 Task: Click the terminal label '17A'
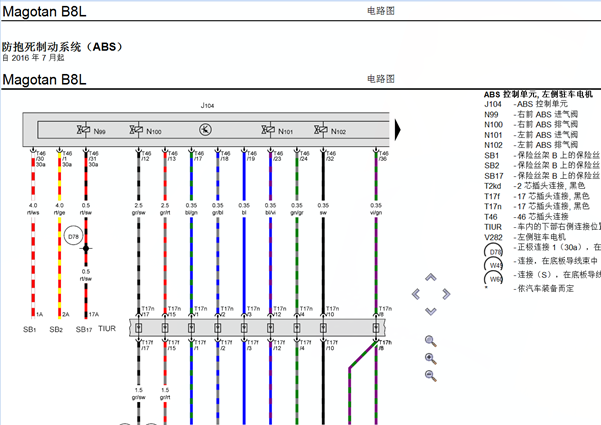point(94,314)
